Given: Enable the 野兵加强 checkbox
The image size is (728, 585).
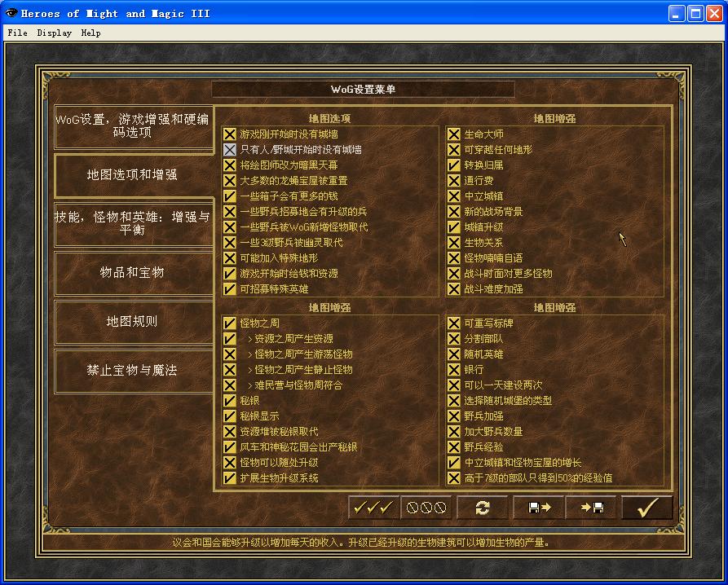Looking at the screenshot, I should [x=453, y=416].
